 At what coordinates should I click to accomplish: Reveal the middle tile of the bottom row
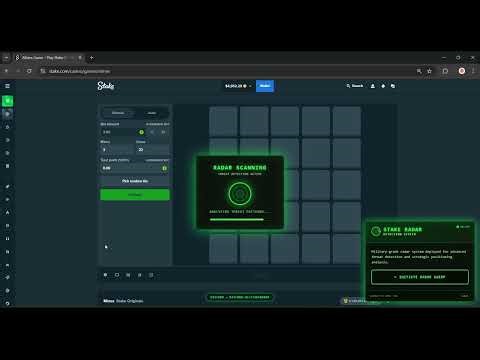tap(285, 249)
